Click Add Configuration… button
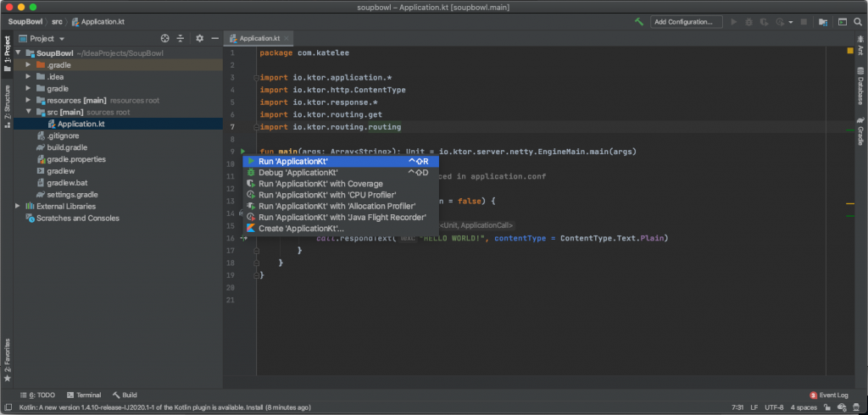 [687, 21]
